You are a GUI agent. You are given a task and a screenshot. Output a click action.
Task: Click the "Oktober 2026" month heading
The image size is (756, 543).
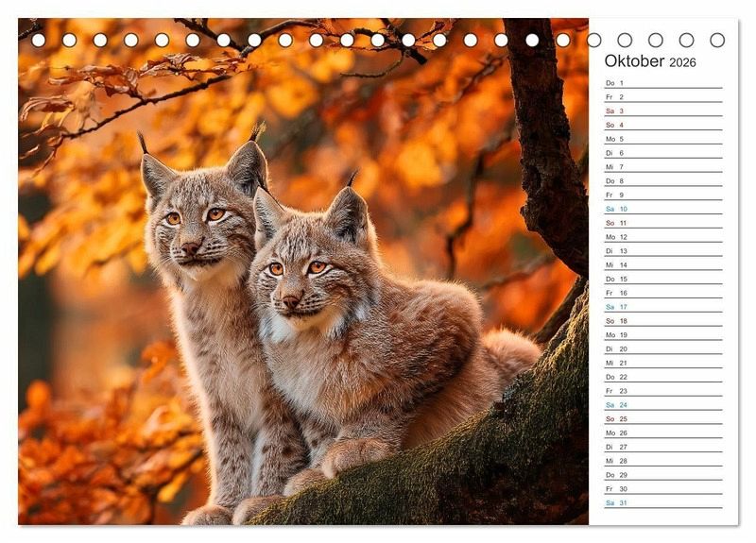650,61
